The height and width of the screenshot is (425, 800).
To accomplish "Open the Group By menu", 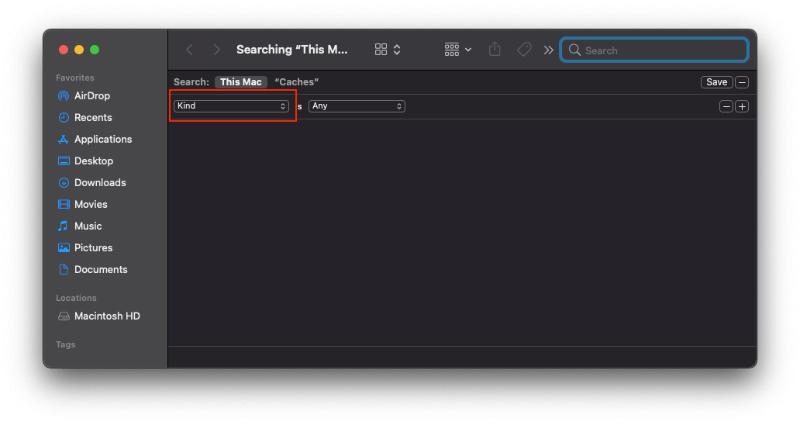I will [x=458, y=49].
